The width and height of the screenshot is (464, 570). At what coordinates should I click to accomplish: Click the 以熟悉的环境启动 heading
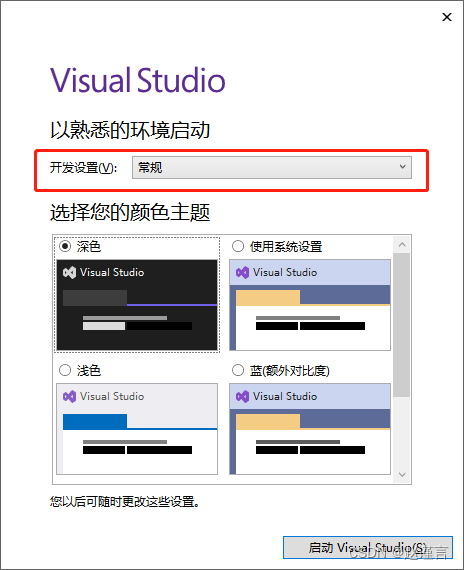coord(130,130)
